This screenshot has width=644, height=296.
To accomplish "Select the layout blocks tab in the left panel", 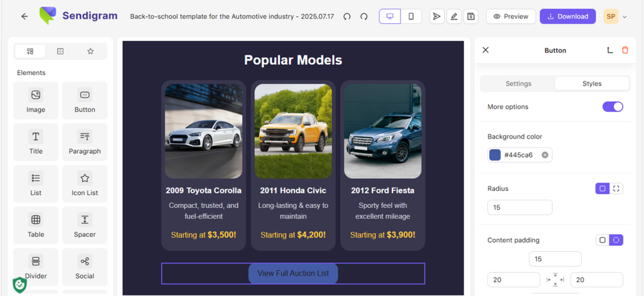I will click(60, 52).
